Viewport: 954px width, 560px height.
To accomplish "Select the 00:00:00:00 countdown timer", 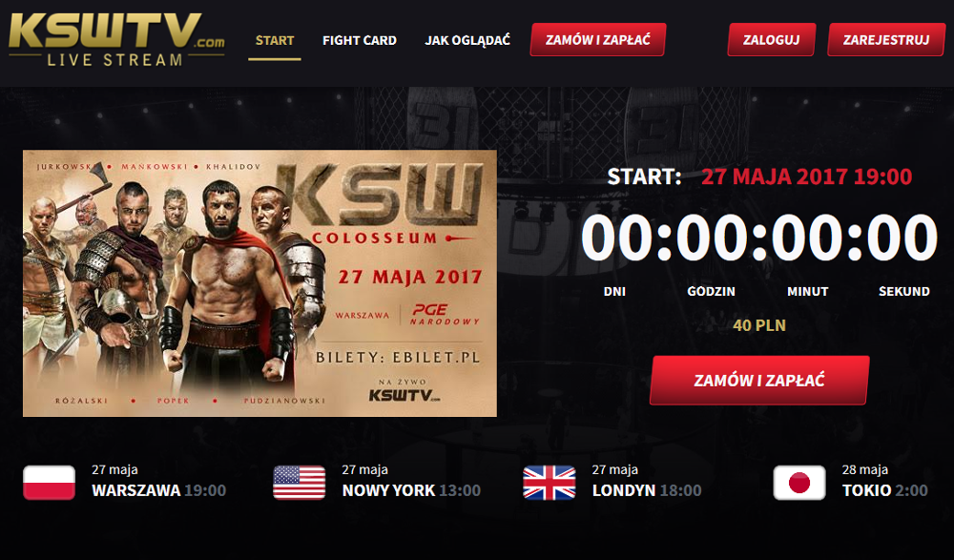I will (759, 239).
